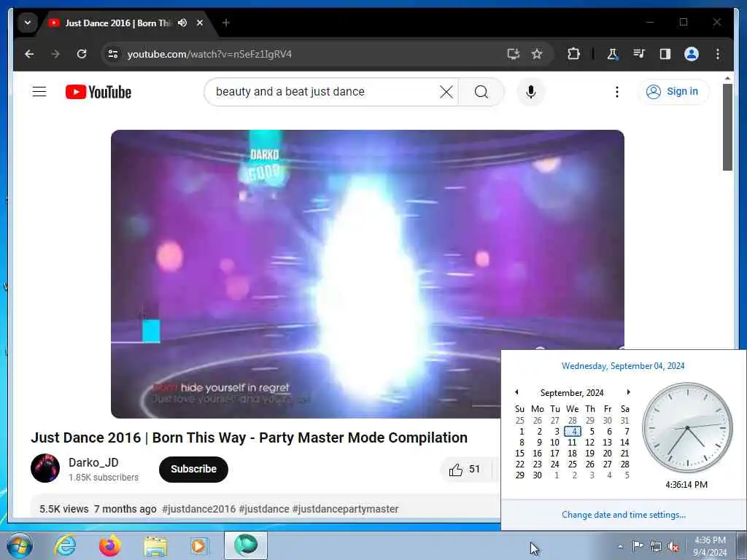Screen dimensions: 747x560
Task: Select September 4 in the calendar
Action: pos(573,432)
